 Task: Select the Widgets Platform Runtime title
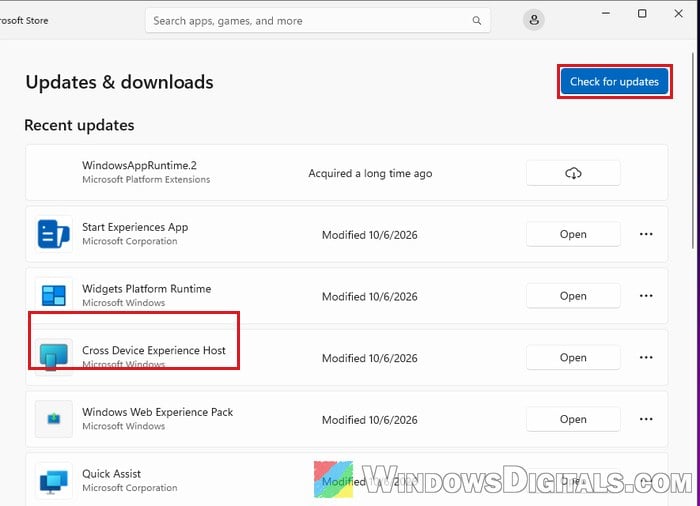pyautogui.click(x=146, y=289)
